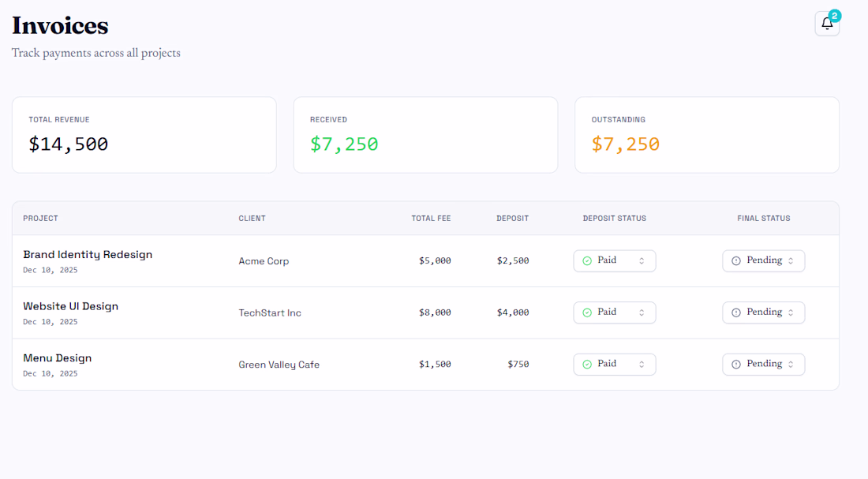The width and height of the screenshot is (868, 479).
Task: Click the Outstanding amount card
Action: pos(706,135)
